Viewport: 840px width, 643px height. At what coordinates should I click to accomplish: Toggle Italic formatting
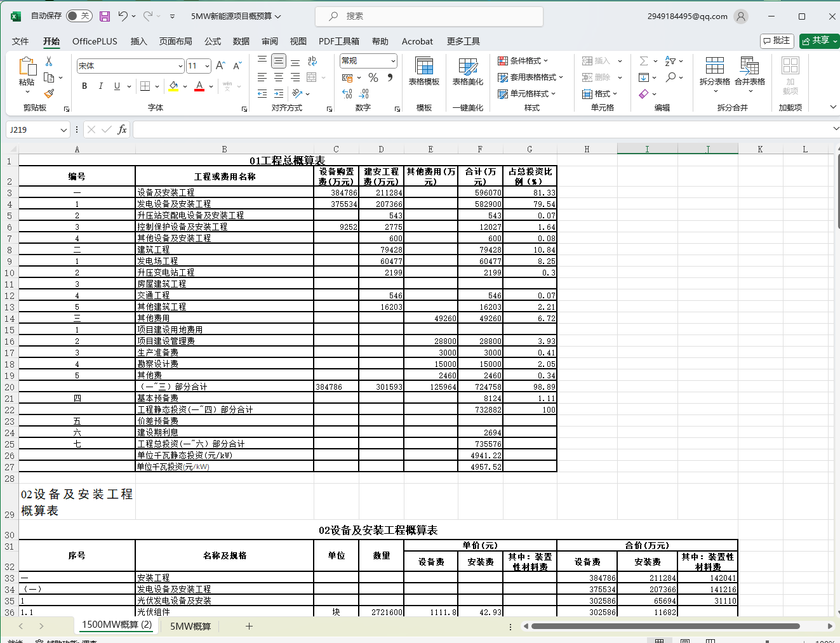(x=100, y=86)
